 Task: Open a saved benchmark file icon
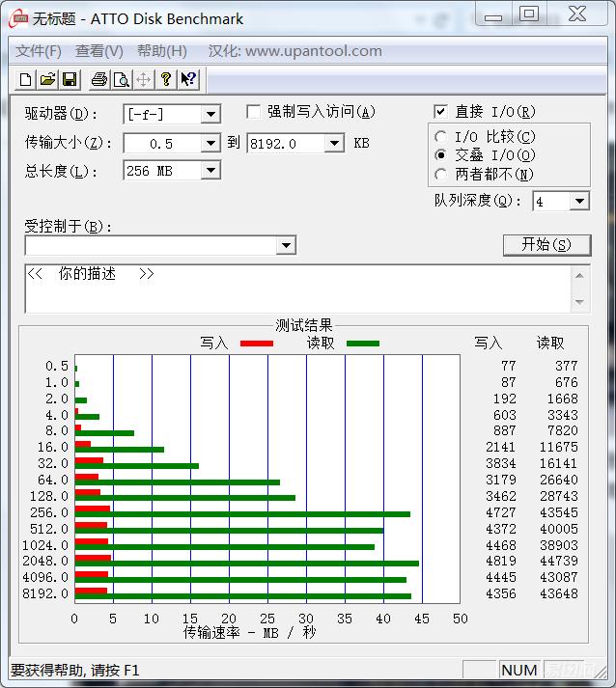(47, 79)
